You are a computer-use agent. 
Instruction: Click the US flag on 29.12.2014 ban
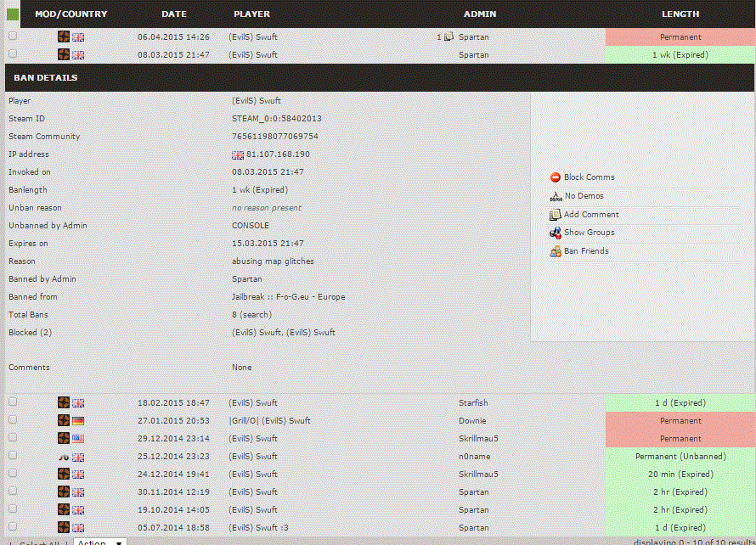[x=78, y=439]
